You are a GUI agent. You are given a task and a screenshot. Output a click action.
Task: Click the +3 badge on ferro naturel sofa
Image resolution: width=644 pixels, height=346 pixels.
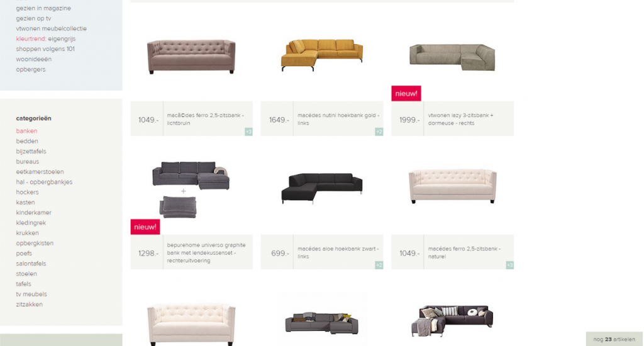click(509, 265)
